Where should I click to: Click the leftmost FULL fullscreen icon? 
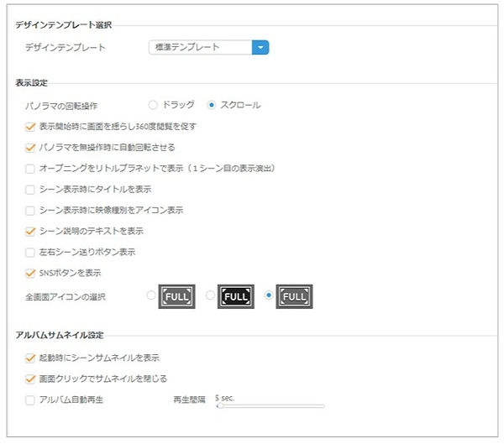pos(176,296)
